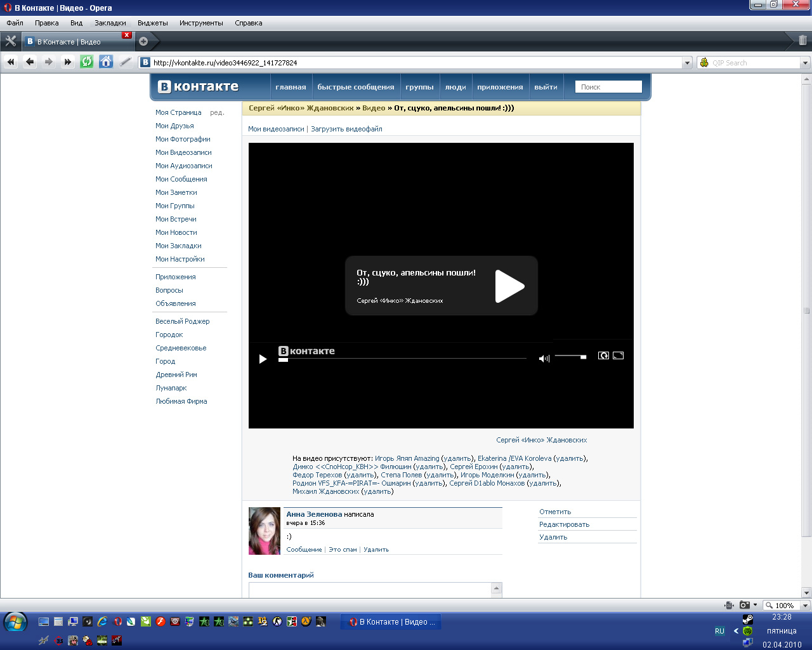Screen dimensions: 812x650
Task: Toggle the fit-to-width button in the status bar
Action: (x=730, y=605)
